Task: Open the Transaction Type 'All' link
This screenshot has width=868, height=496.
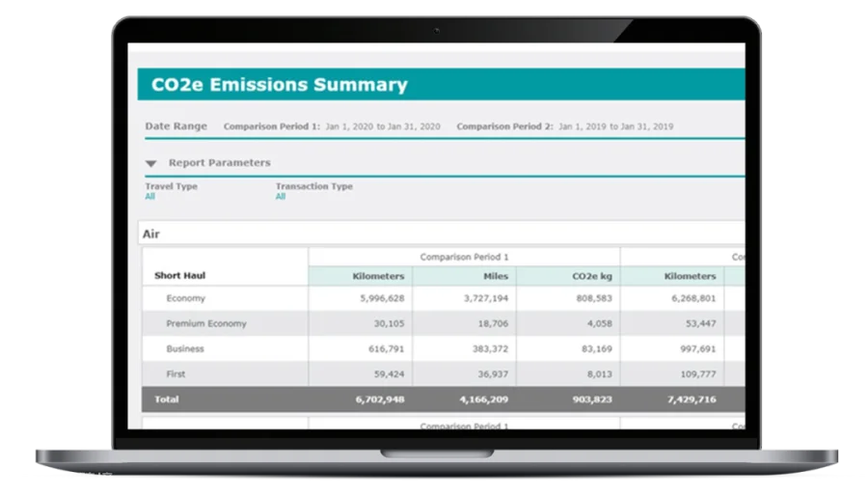Action: tap(281, 196)
